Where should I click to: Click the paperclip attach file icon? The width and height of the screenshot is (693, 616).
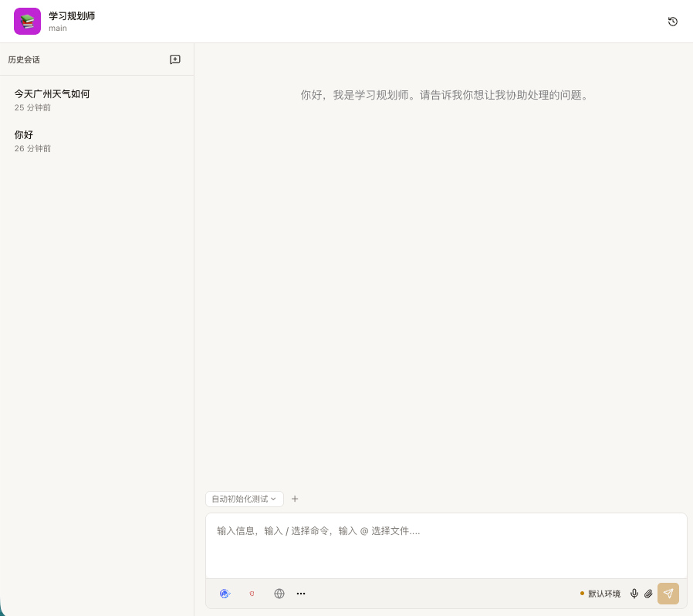(648, 594)
